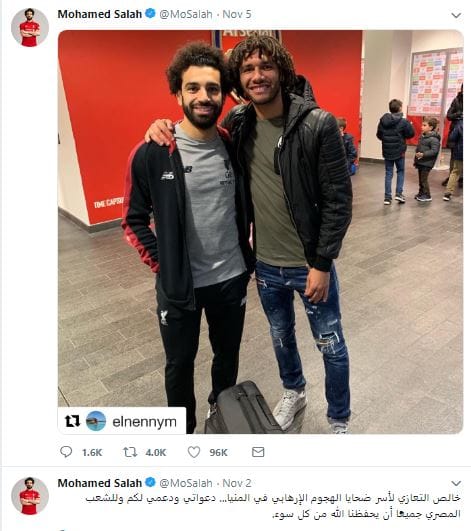Viewport: 471px width, 531px height.
Task: Enlarge the photo of two men
Action: coord(260,232)
